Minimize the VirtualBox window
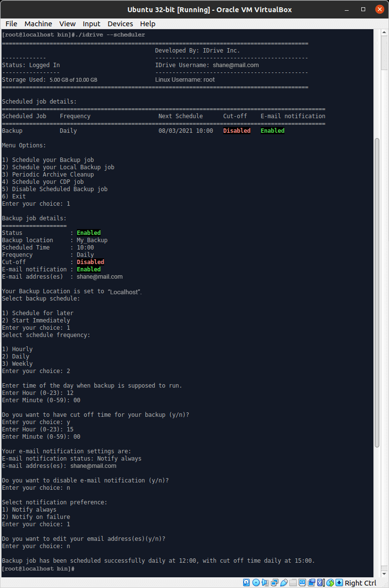This screenshot has height=588, width=389. (x=348, y=9)
